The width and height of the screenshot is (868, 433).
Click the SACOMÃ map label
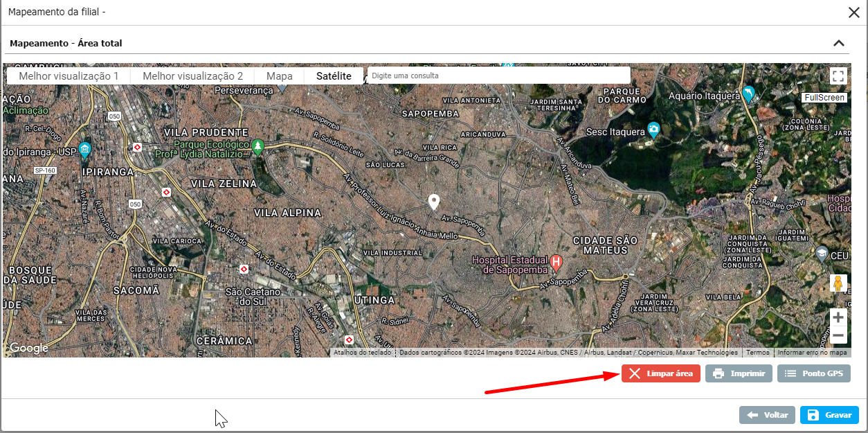point(137,290)
